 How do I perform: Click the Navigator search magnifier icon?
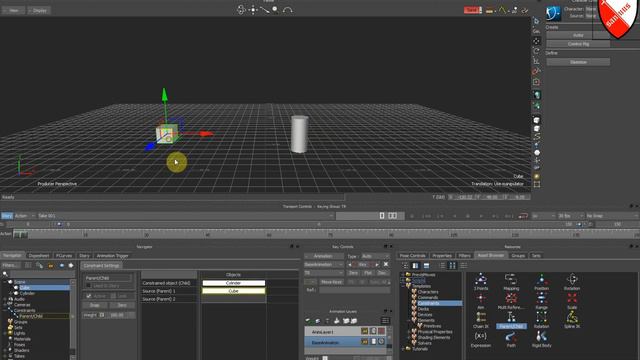pos(5,274)
